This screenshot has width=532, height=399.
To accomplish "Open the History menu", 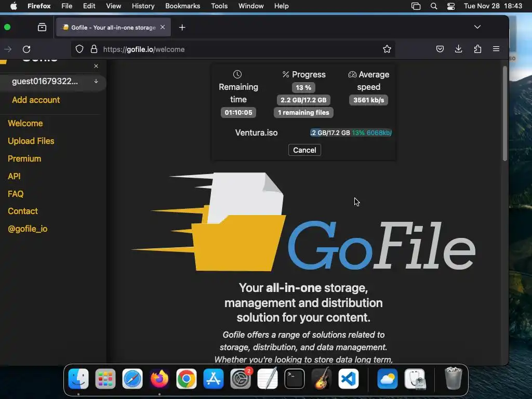I will [x=143, y=6].
